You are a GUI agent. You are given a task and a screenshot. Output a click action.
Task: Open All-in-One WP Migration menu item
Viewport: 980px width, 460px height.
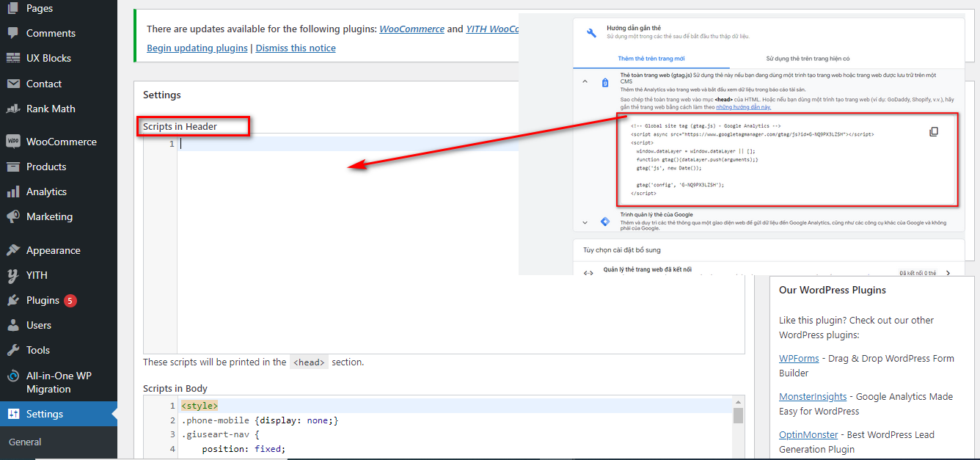[x=59, y=382]
